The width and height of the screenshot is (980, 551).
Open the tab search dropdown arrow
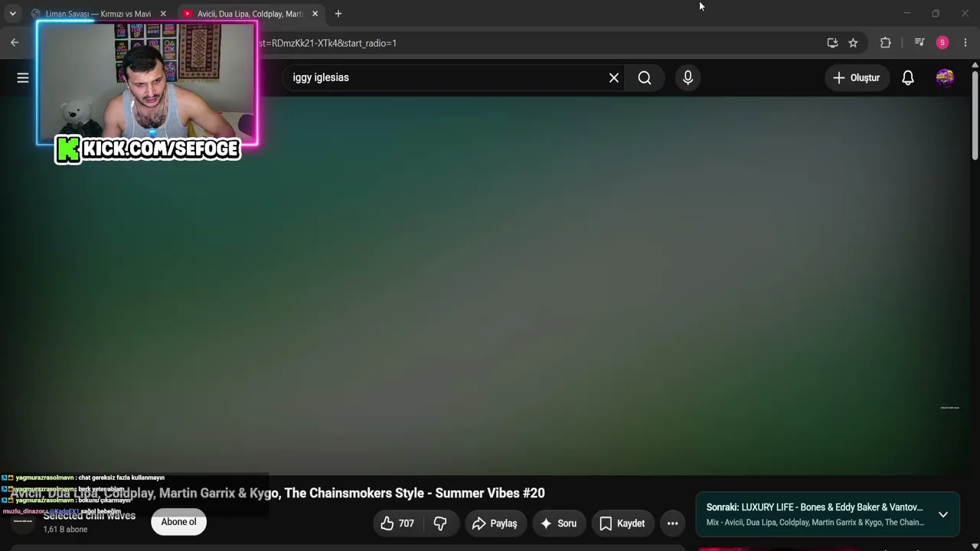point(12,14)
